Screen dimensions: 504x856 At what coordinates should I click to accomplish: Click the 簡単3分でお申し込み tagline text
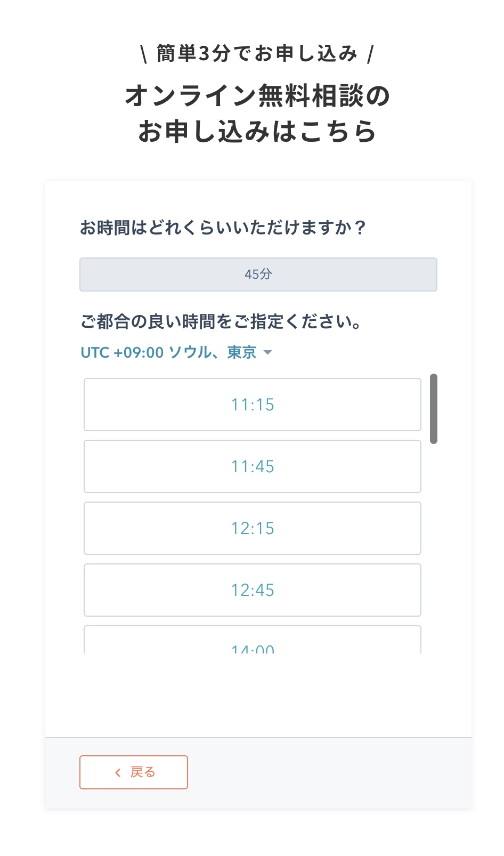tap(257, 53)
